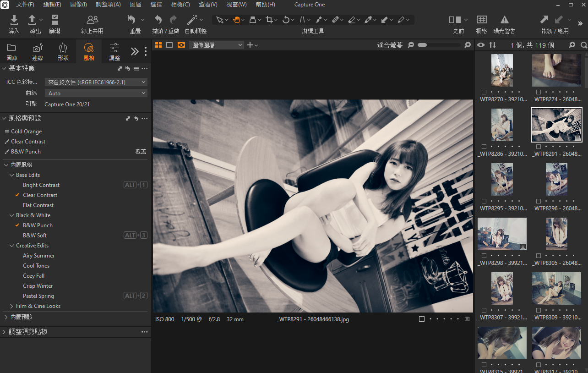Toggle the 柵格 grid overlay
588x373 pixels.
(481, 20)
